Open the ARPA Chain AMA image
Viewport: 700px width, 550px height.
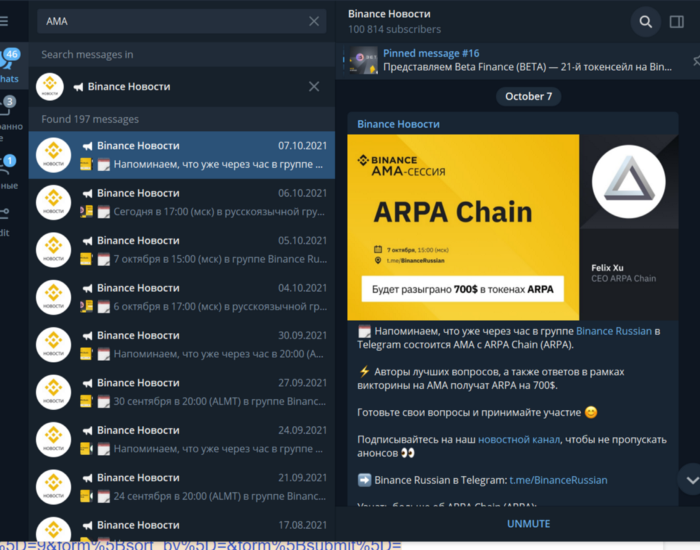coord(512,227)
